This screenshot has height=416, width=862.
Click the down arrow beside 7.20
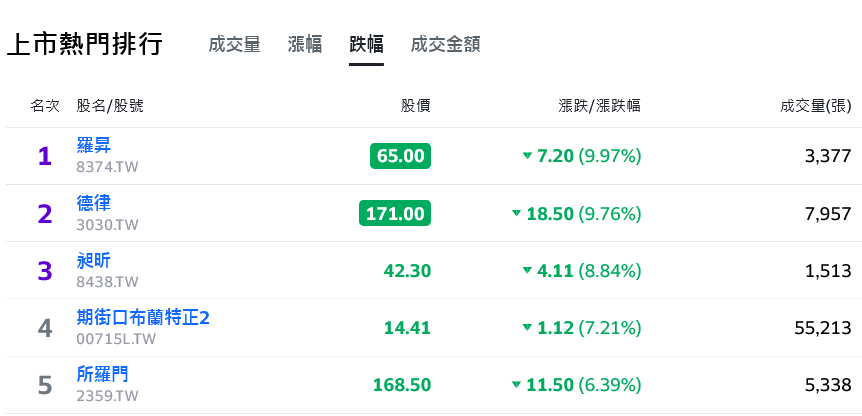527,156
